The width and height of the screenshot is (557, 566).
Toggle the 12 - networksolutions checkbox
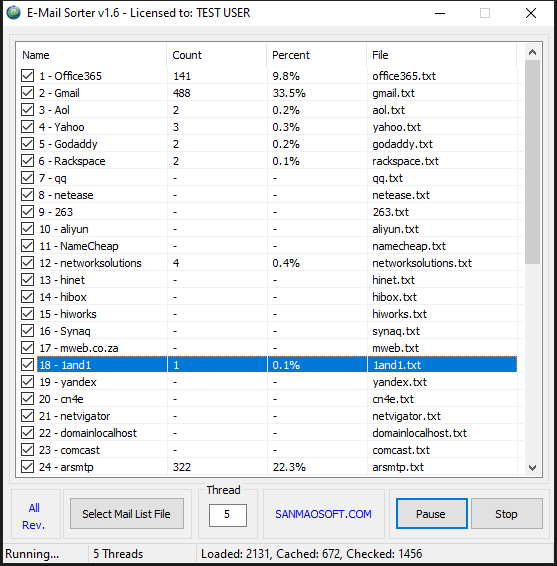(27, 263)
